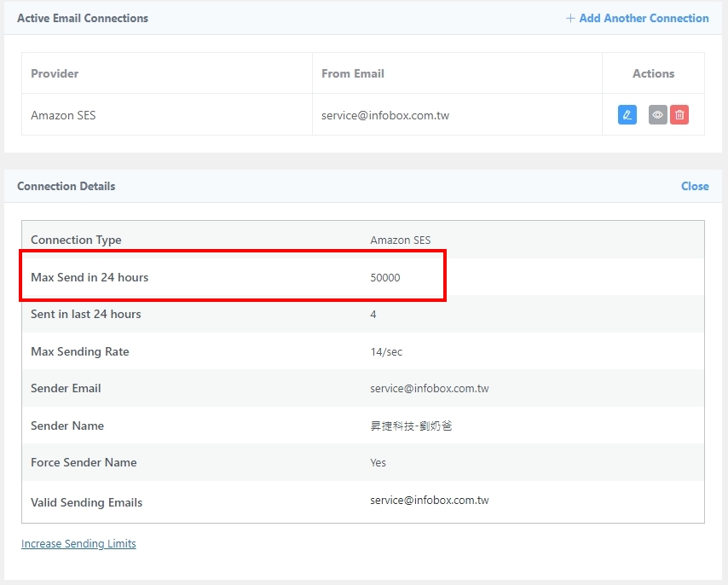728x585 pixels.
Task: Delete the Amazon SES connection
Action: 679,114
